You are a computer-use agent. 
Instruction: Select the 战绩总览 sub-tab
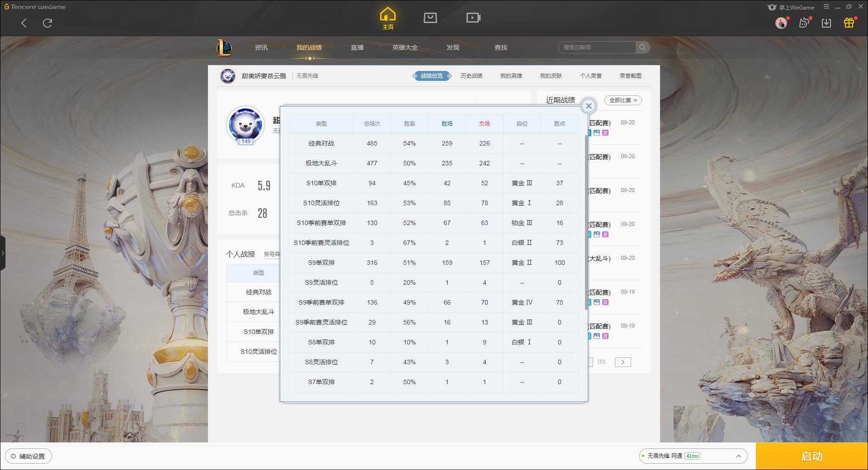[x=432, y=76]
